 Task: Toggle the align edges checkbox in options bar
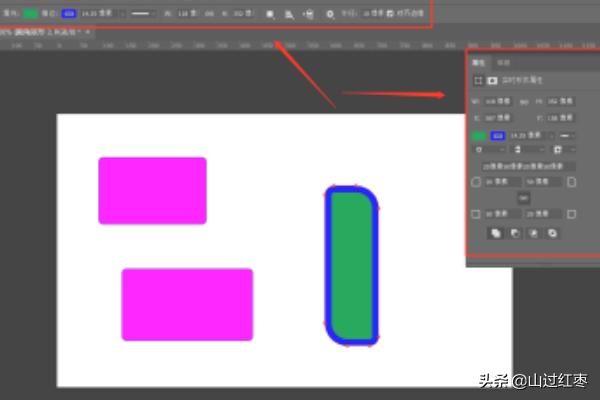[390, 14]
